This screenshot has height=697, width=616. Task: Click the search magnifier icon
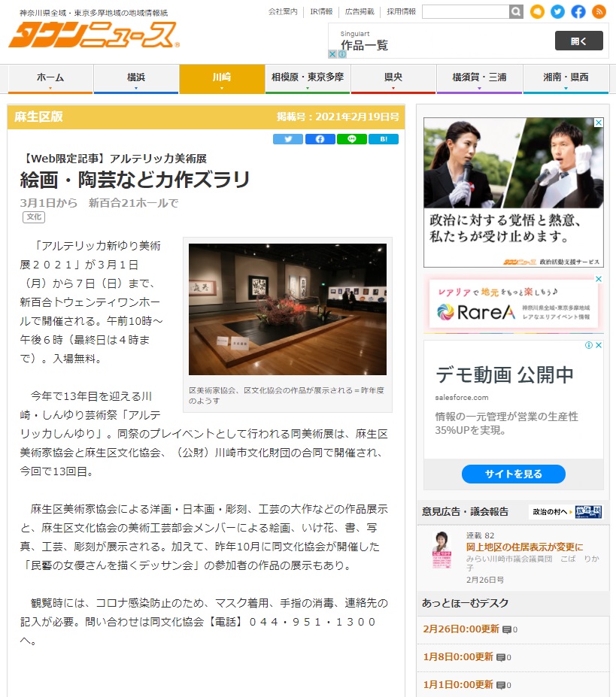tap(516, 12)
